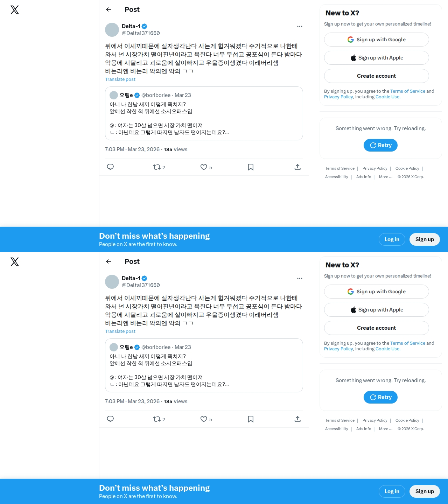
Task: Open the three-dot more menu on the upper Delta-1 post
Action: click(x=300, y=26)
